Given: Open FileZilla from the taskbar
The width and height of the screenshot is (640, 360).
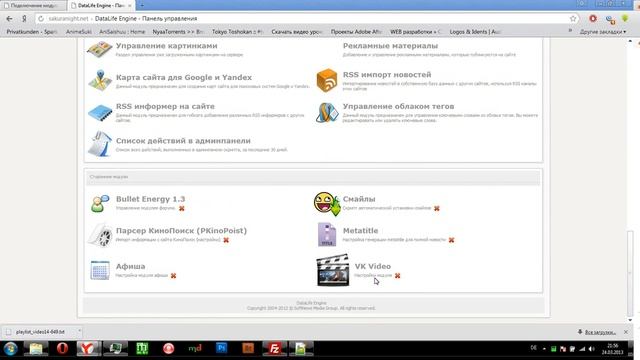Looking at the screenshot, I should (275, 349).
